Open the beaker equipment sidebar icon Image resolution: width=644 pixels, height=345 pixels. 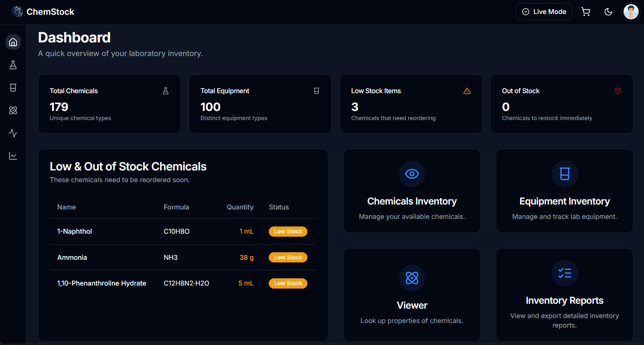tap(13, 88)
